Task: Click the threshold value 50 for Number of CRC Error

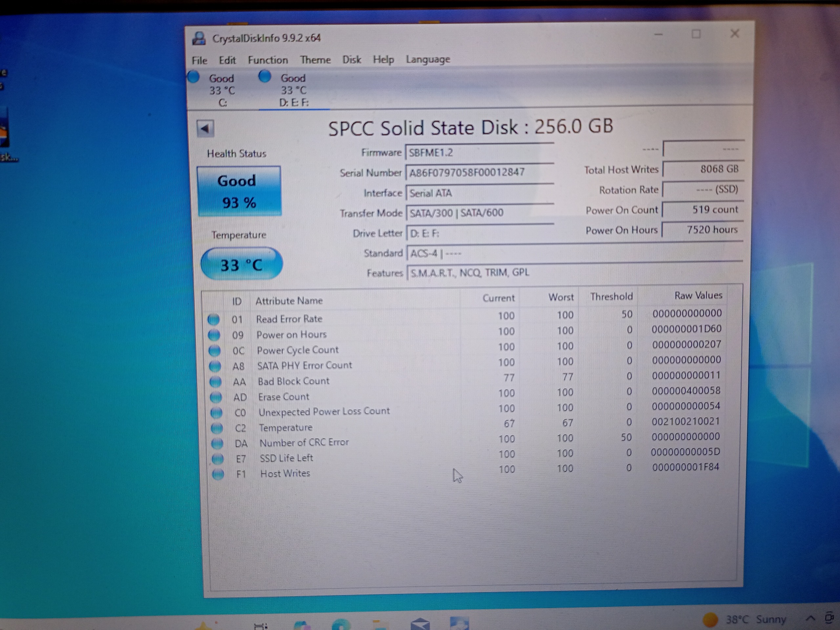Action: coord(626,437)
